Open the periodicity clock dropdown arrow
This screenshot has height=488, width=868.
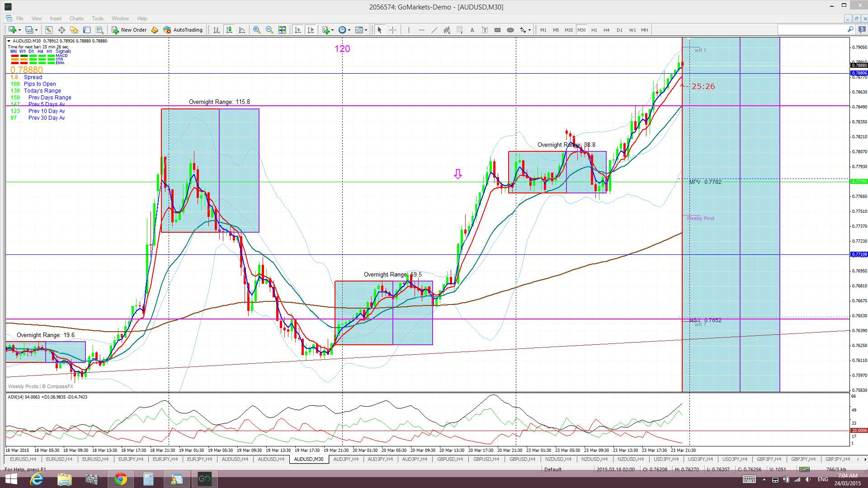click(349, 30)
